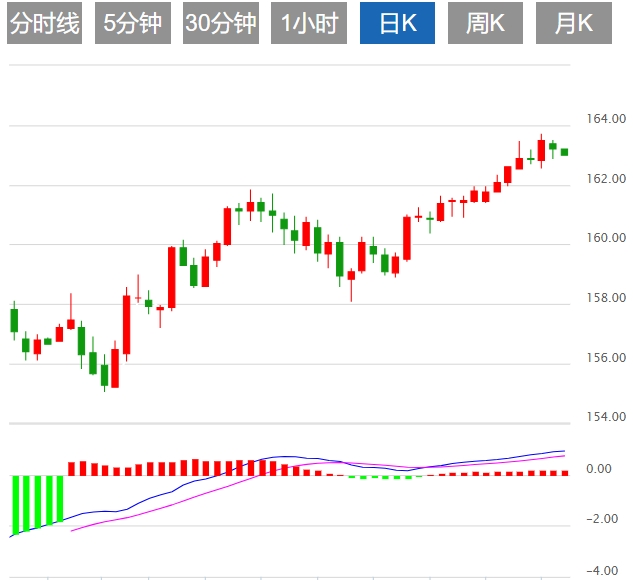Select the active 日K tab
The height and width of the screenshot is (580, 633).
[397, 23]
